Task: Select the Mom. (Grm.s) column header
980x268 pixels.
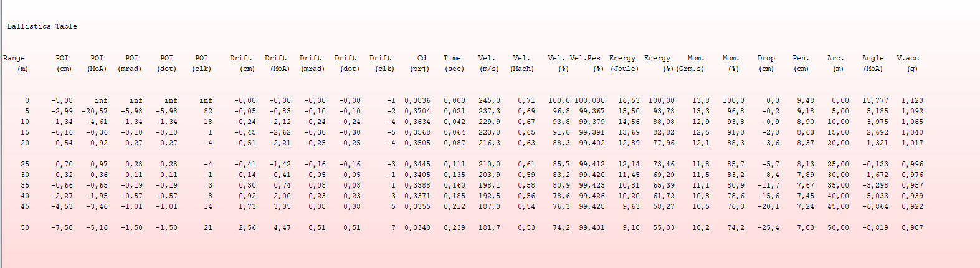Action: 693,63
